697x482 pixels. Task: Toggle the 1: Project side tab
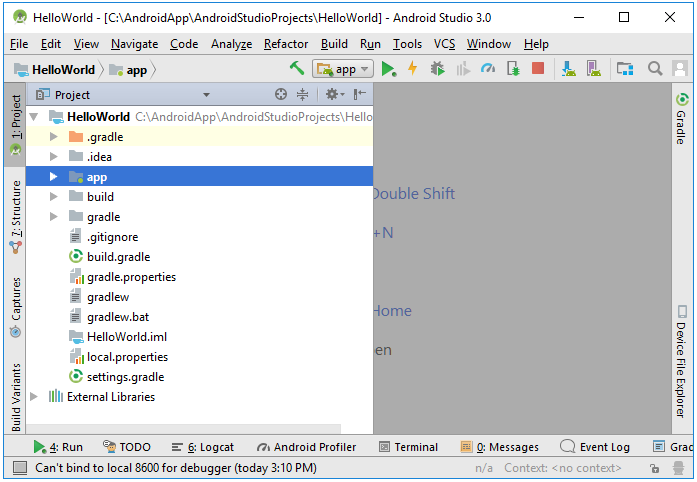(15, 125)
